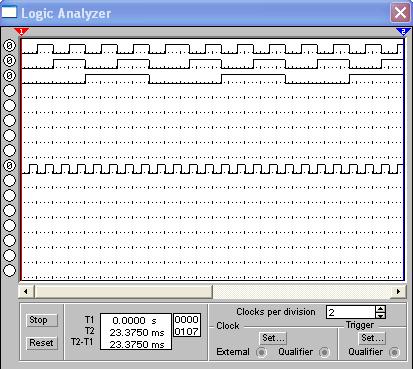
Task: Click the Clock Qualifier indicator
Action: pos(324,352)
